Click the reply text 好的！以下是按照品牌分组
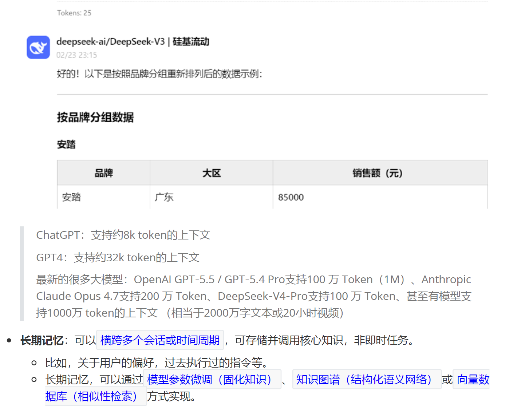This screenshot has height=420, width=509. click(159, 74)
